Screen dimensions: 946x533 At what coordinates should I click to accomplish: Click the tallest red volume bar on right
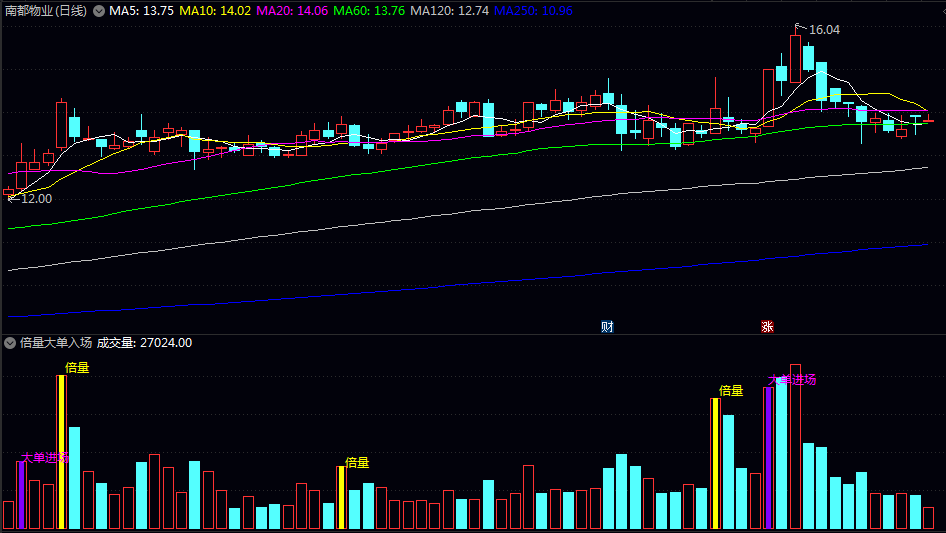[795, 447]
